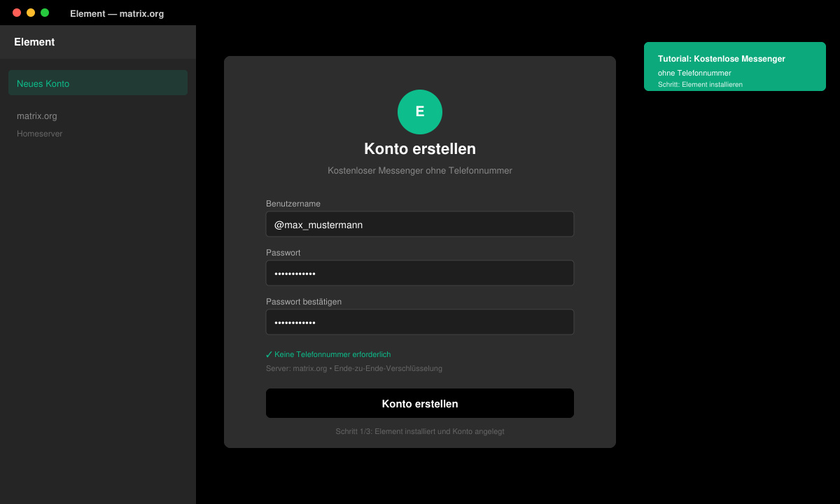The width and height of the screenshot is (840, 504).
Task: Maximize the window with the green button
Action: [x=45, y=13]
